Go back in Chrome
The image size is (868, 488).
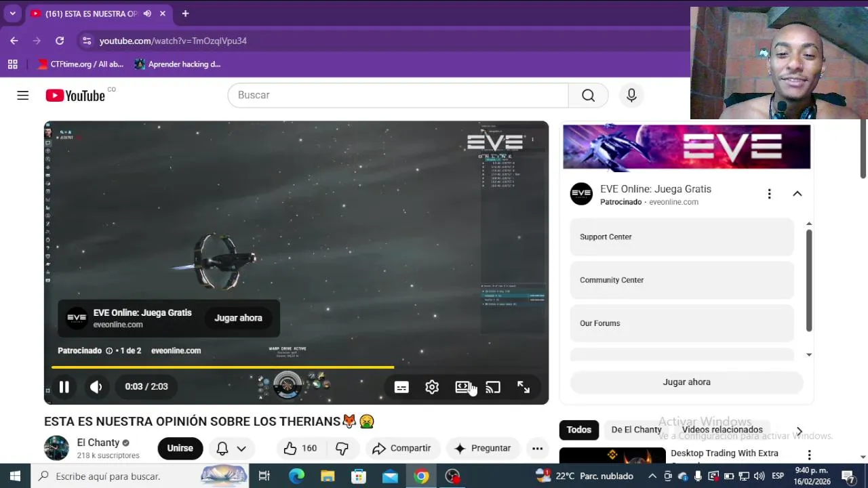[x=14, y=41]
